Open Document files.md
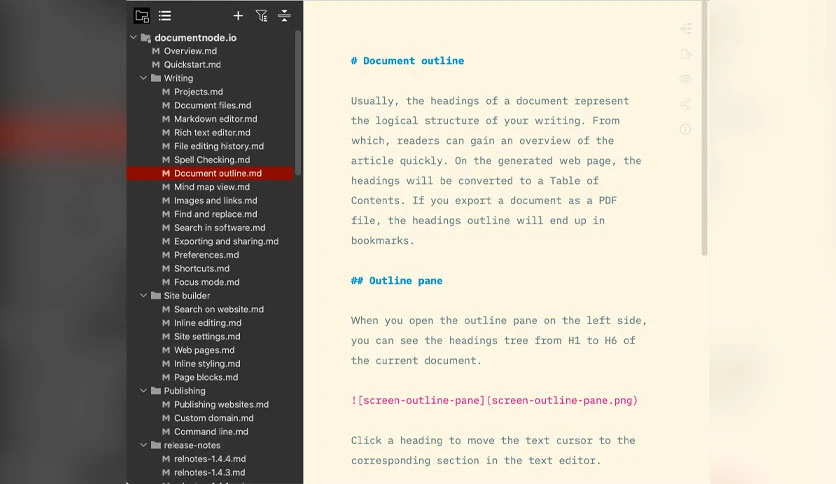Image resolution: width=836 pixels, height=484 pixels. pyautogui.click(x=212, y=106)
